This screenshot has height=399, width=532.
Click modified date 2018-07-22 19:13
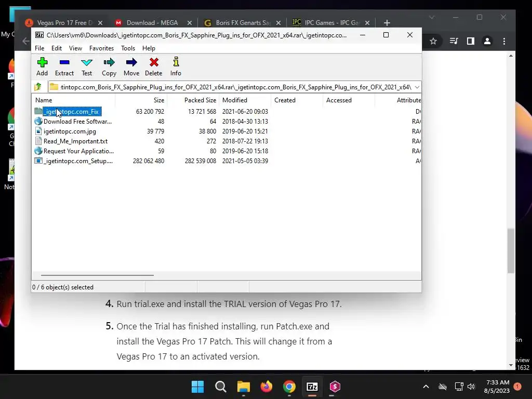click(245, 141)
